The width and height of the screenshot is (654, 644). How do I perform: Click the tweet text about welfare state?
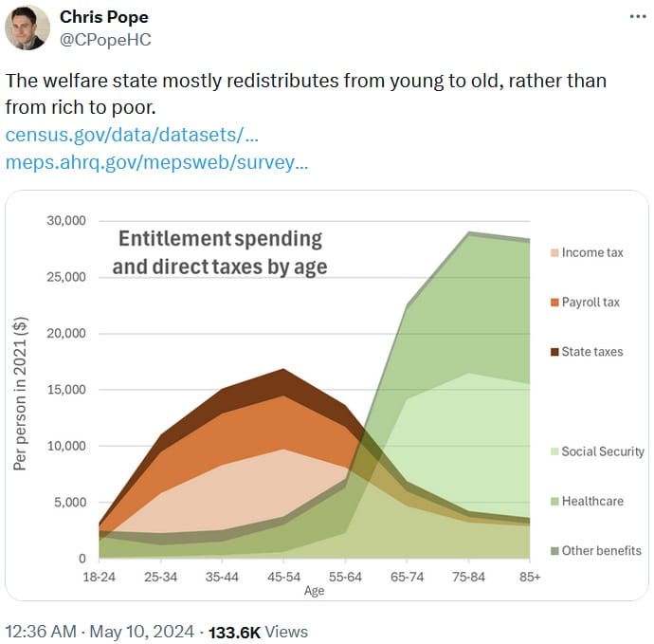click(x=305, y=93)
